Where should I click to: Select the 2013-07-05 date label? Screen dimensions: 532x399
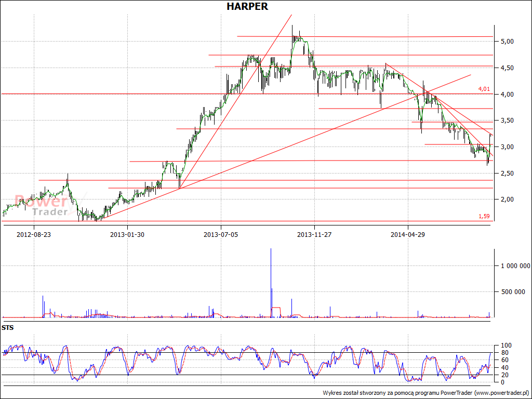(x=221, y=234)
